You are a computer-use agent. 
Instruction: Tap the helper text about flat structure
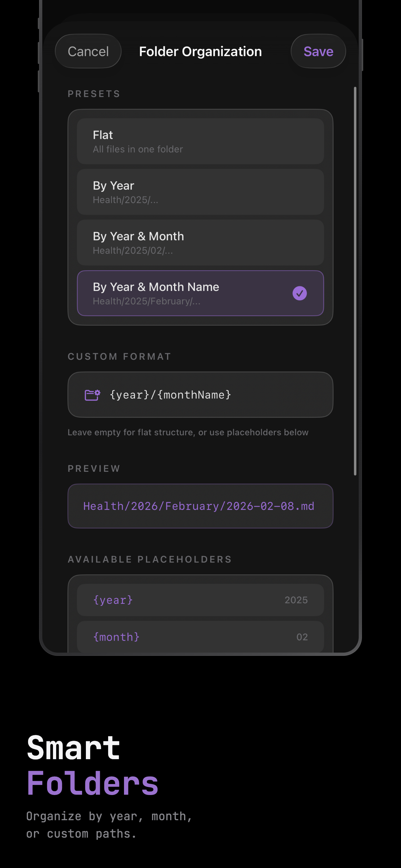[188, 432]
